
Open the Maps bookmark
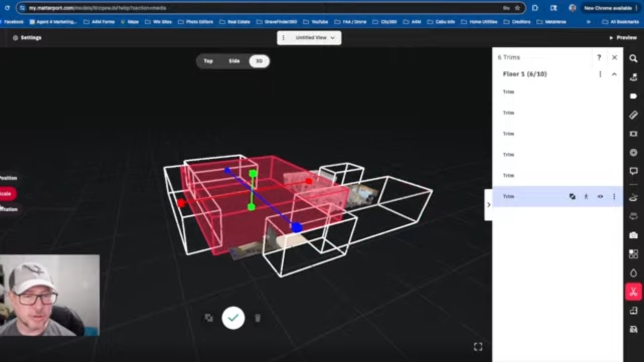pos(130,22)
